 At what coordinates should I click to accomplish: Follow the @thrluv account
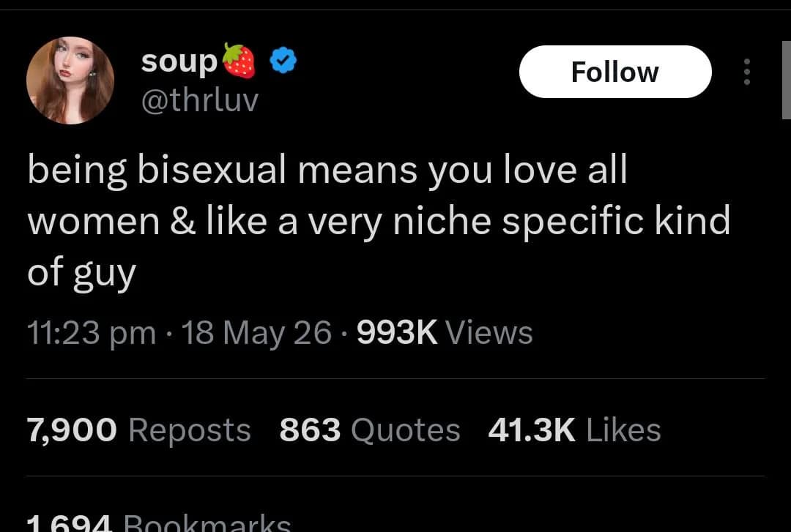615,72
